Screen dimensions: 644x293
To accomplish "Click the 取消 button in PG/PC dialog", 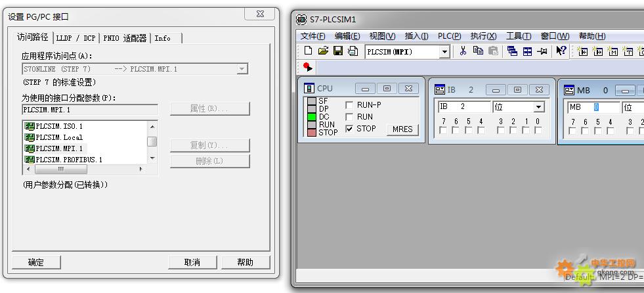I will [192, 262].
